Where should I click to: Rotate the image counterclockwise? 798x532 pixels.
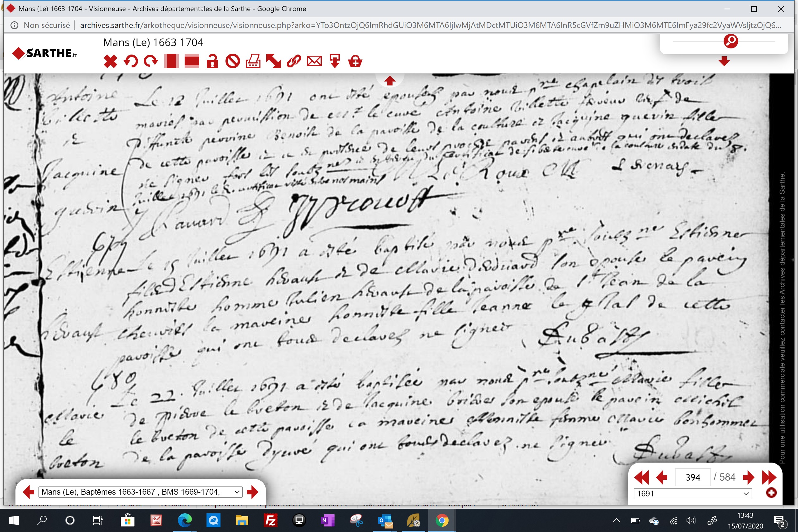[131, 62]
